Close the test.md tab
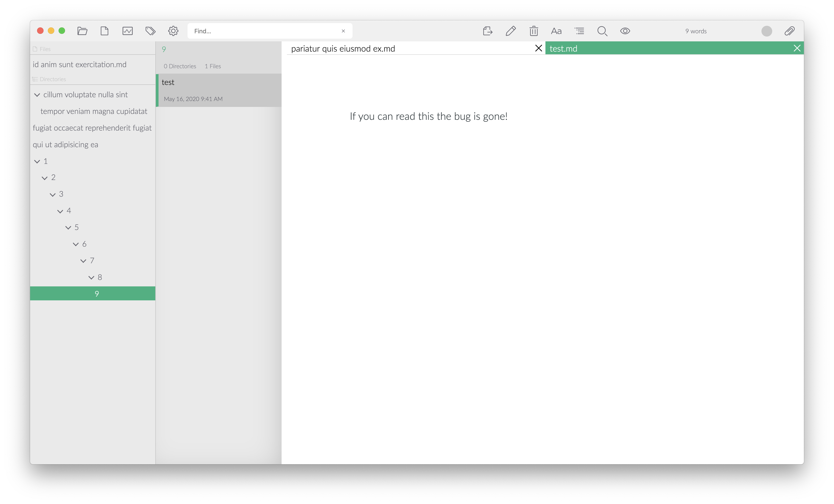This screenshot has height=504, width=834. tap(797, 48)
